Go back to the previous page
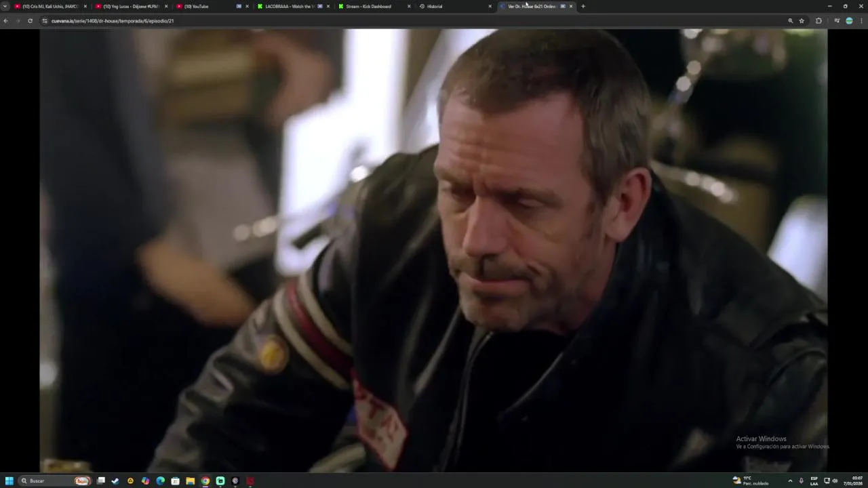 (x=5, y=21)
